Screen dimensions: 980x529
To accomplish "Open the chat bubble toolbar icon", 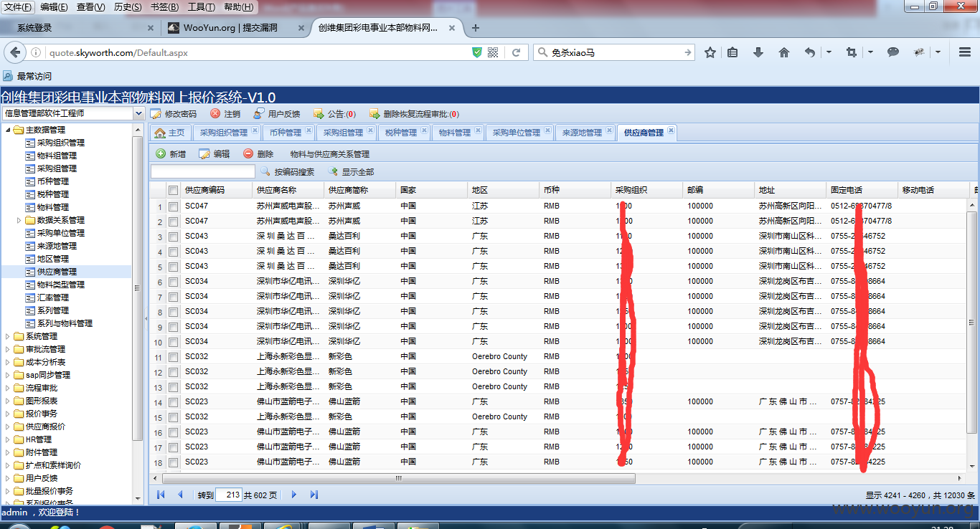I will (x=893, y=52).
